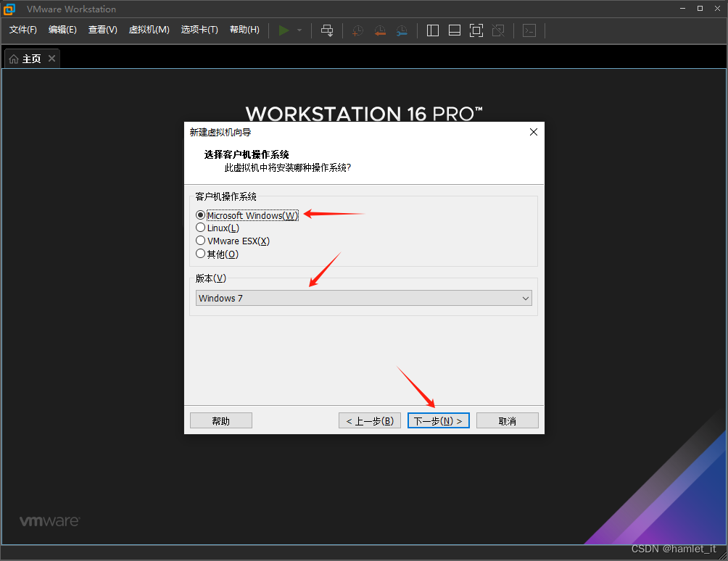
Task: Select the 其他(O) radio button
Action: [200, 254]
